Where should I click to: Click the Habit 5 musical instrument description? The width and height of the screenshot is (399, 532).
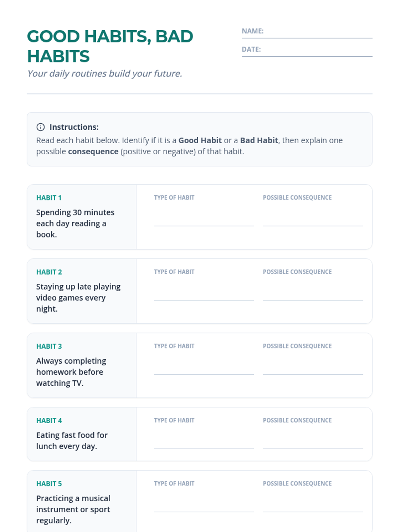(x=73, y=509)
